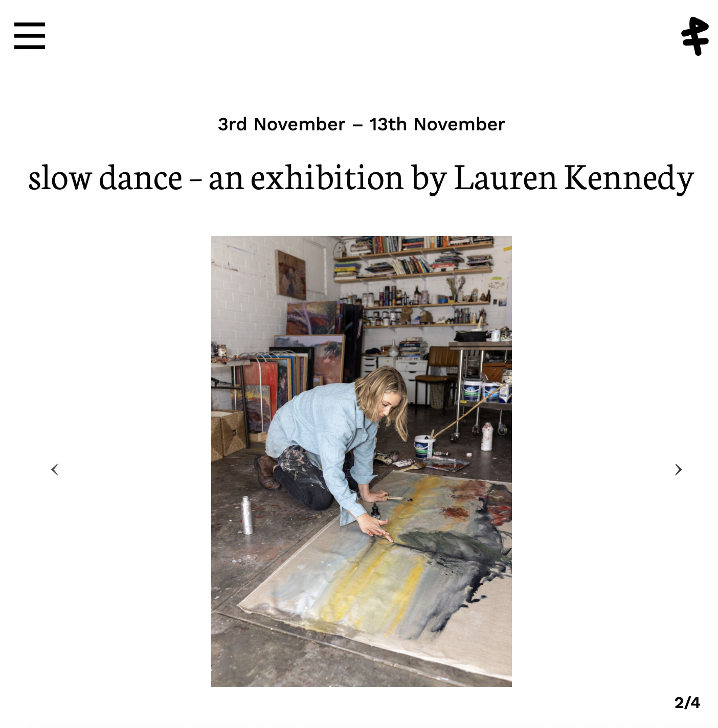Click the slide counter 2/4
This screenshot has width=718, height=728.
tap(687, 702)
